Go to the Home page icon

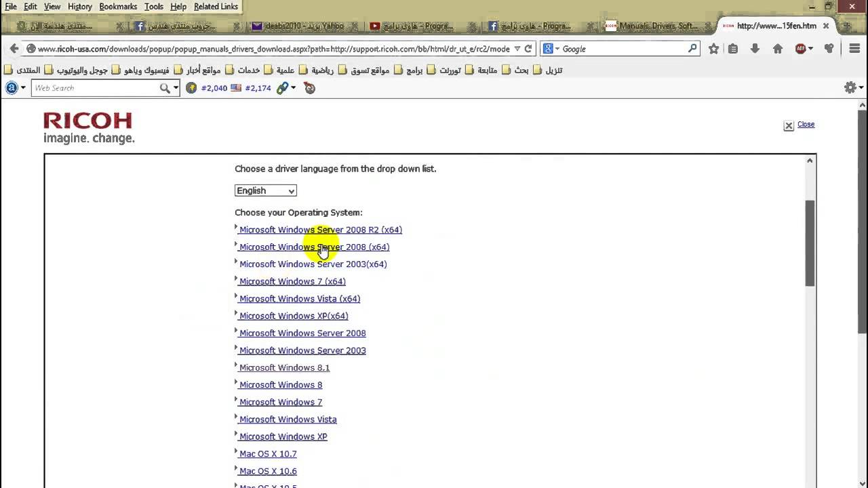(778, 49)
